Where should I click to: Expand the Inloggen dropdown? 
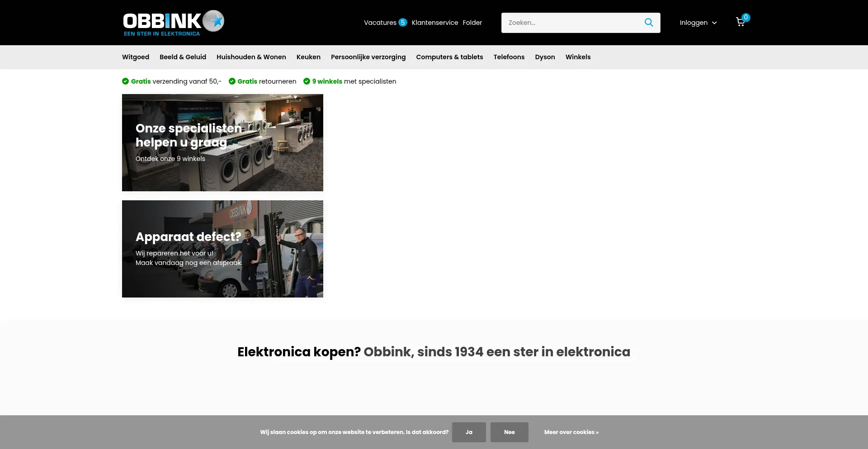coord(698,23)
